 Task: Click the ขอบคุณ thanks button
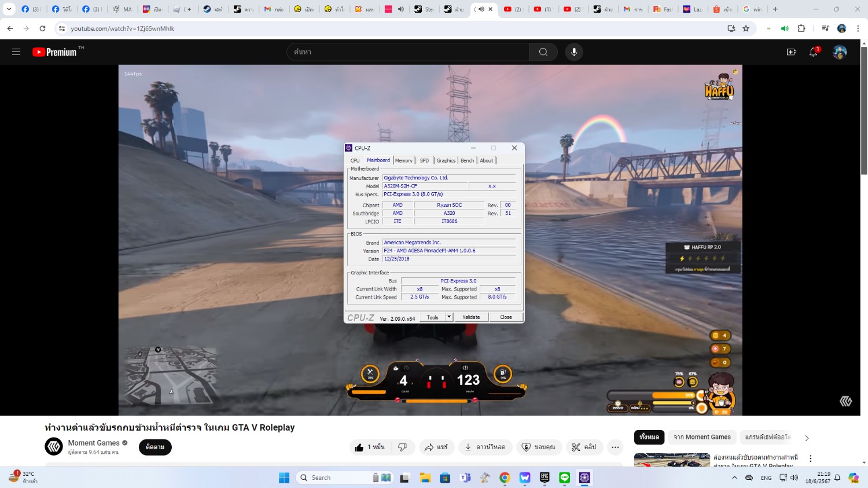[x=539, y=447]
